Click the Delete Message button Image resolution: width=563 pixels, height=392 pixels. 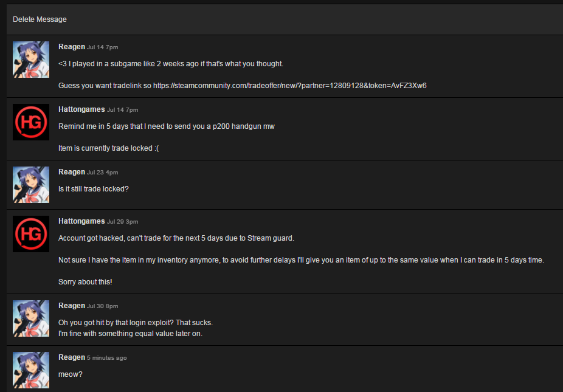click(x=40, y=19)
